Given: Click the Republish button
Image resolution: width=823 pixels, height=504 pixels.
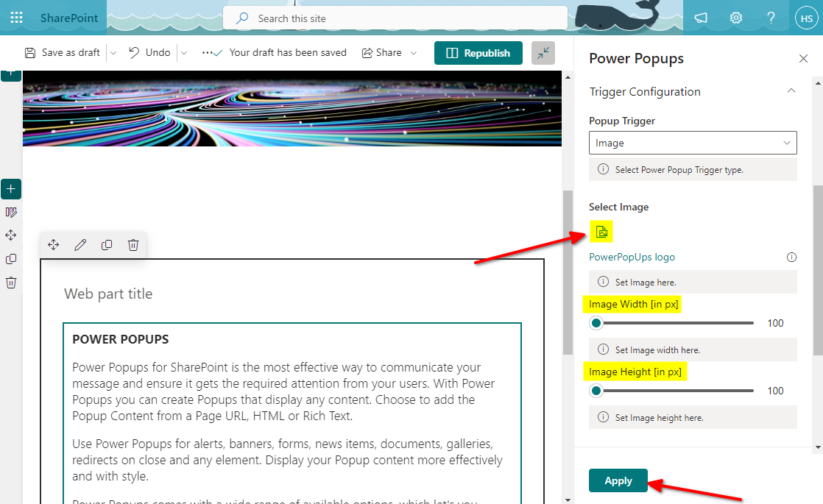Looking at the screenshot, I should 478,53.
